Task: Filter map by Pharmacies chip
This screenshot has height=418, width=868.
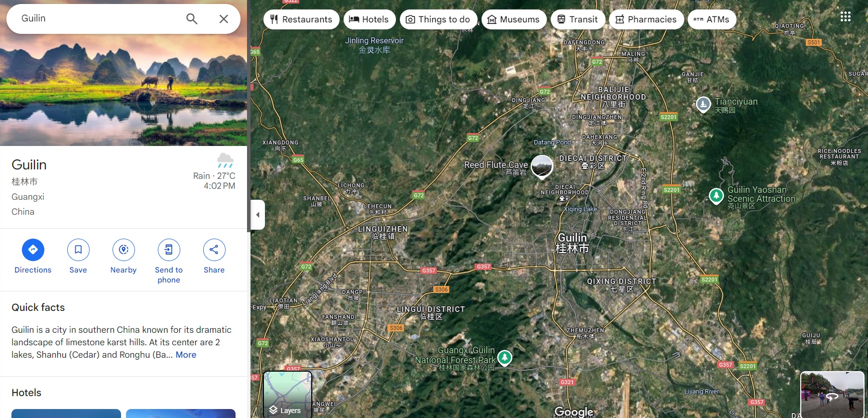Action: click(646, 19)
